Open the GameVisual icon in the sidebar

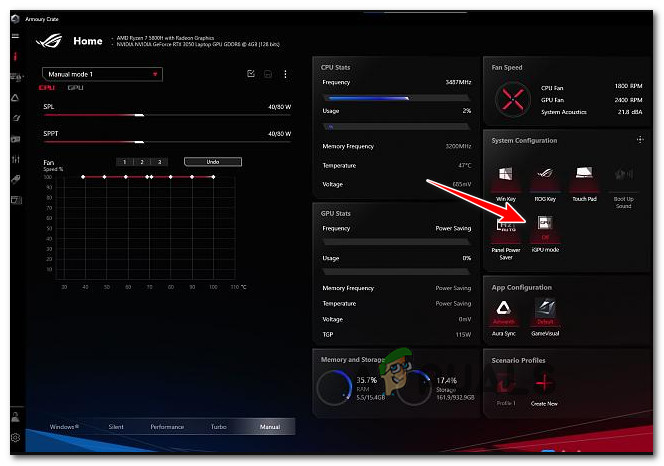click(x=16, y=118)
